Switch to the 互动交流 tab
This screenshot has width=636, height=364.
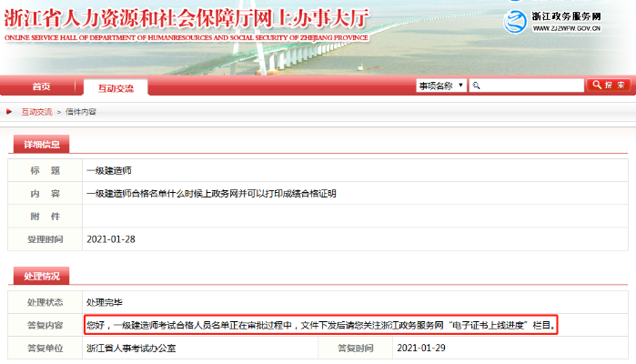click(116, 88)
